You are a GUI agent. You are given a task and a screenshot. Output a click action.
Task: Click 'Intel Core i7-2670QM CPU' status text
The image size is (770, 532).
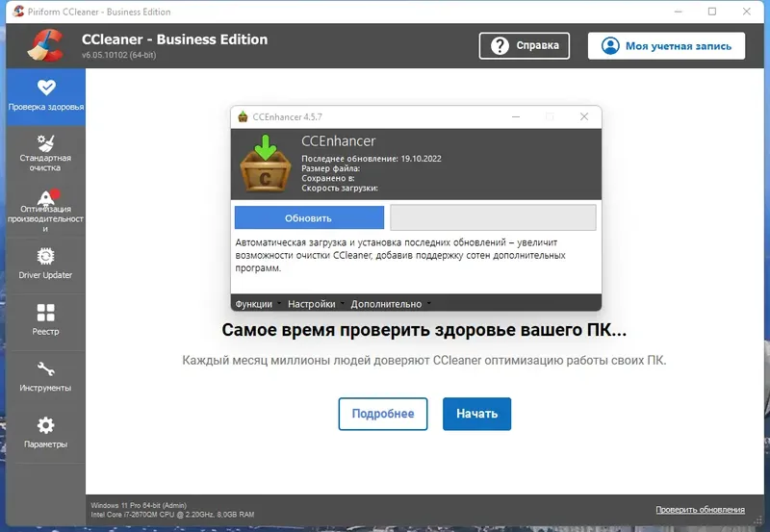tap(172, 515)
